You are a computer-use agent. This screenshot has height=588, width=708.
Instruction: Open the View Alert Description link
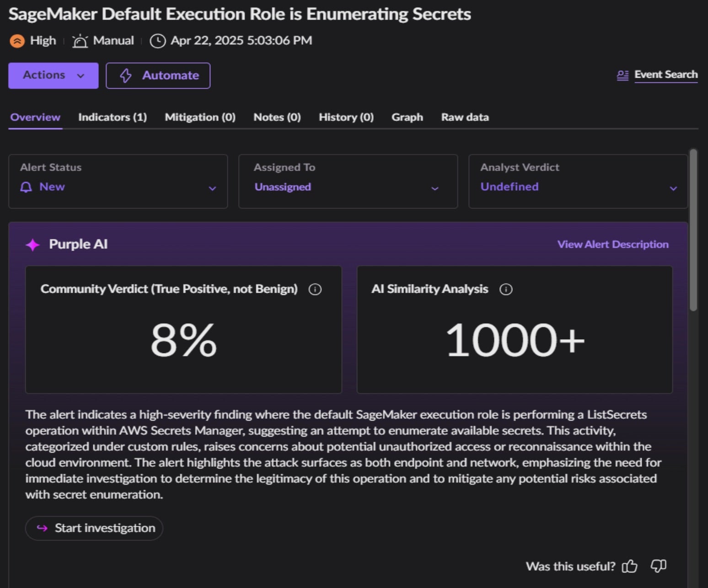[x=612, y=245]
